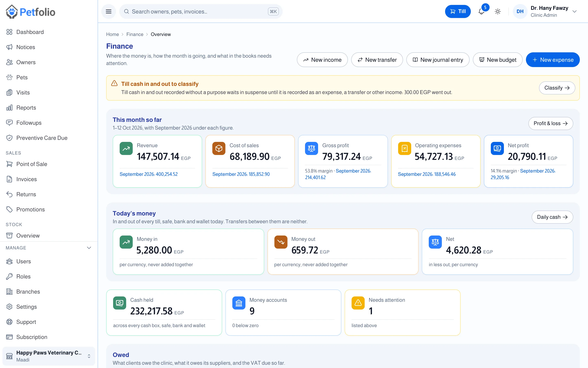Click the Needs attention warning icon
The image size is (588, 368).
tap(358, 303)
